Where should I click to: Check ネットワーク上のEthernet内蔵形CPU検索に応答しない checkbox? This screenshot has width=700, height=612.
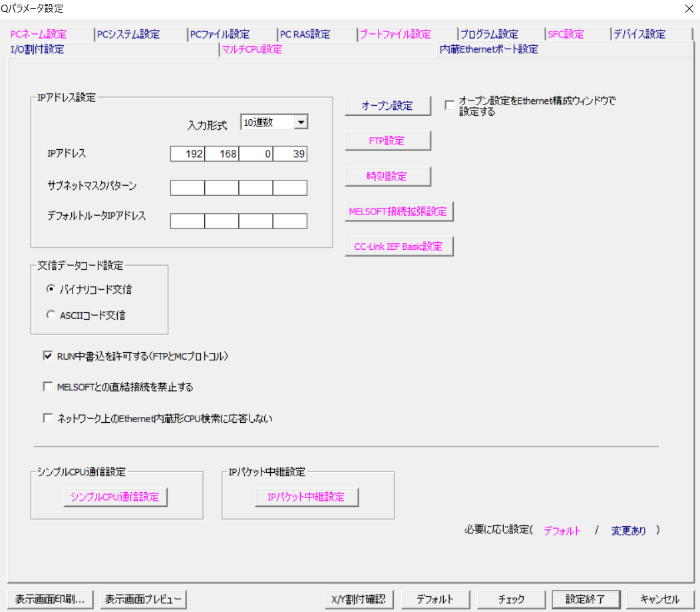point(48,418)
